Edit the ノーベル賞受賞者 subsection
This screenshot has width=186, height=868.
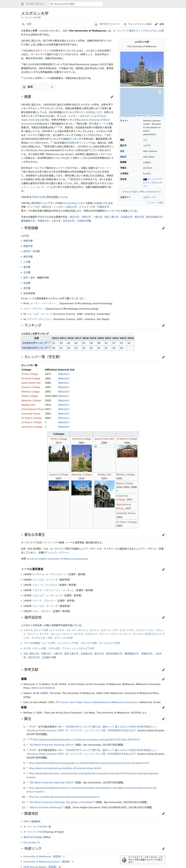(163, 569)
